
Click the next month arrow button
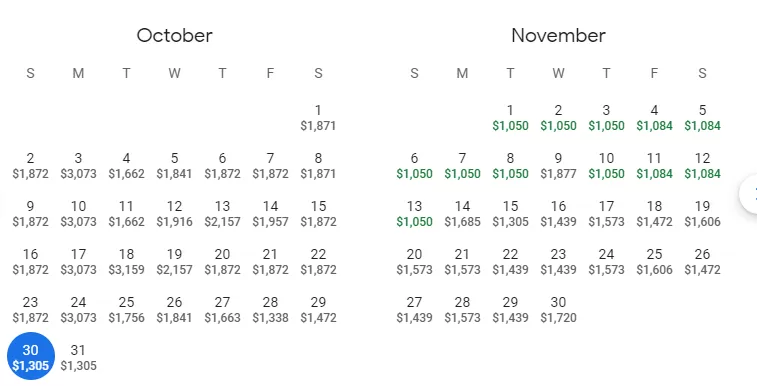(749, 193)
